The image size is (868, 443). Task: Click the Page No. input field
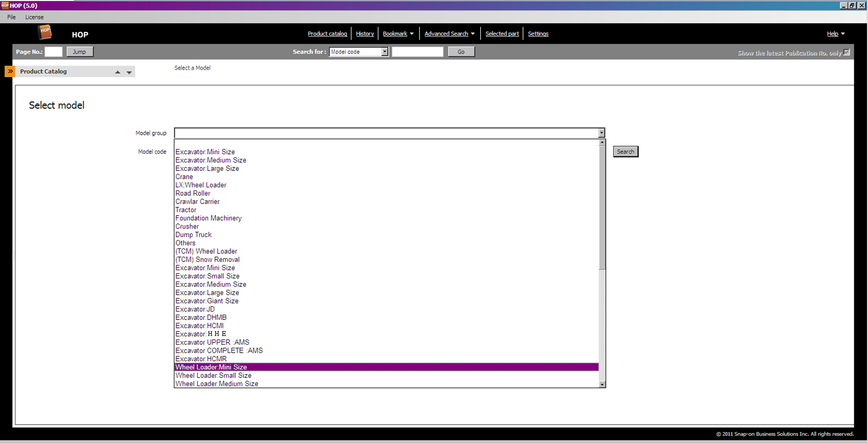click(x=53, y=52)
